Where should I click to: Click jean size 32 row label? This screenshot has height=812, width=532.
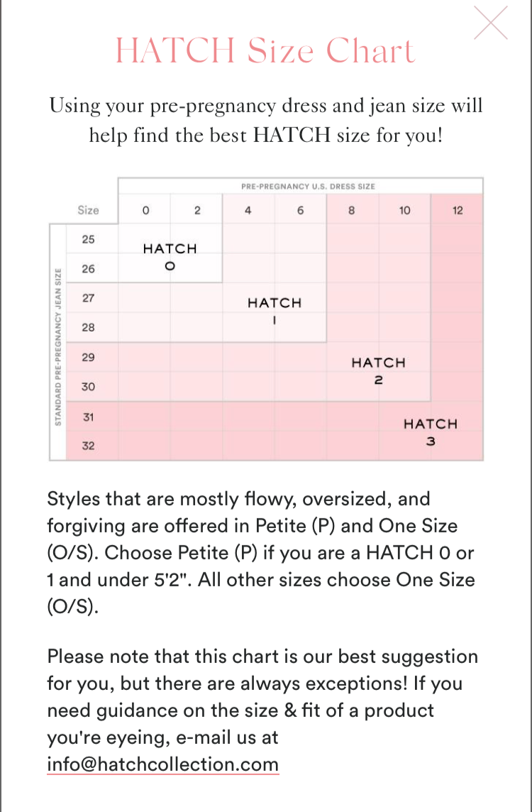(89, 446)
